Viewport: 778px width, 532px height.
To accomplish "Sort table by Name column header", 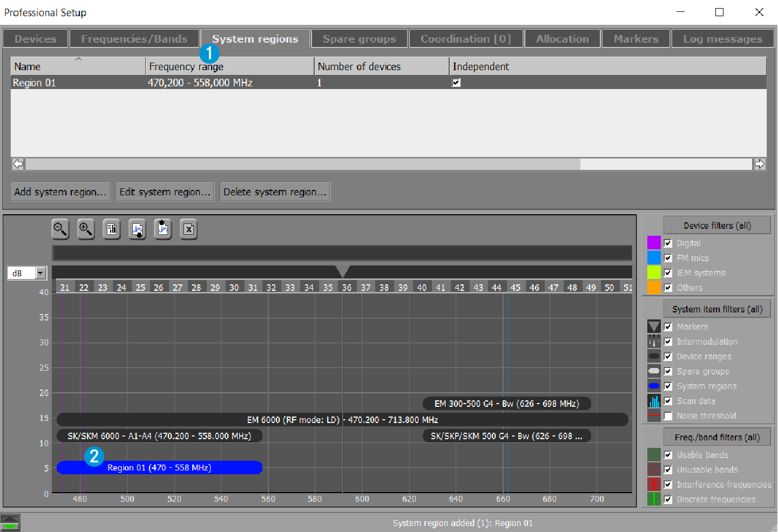I will click(x=78, y=66).
